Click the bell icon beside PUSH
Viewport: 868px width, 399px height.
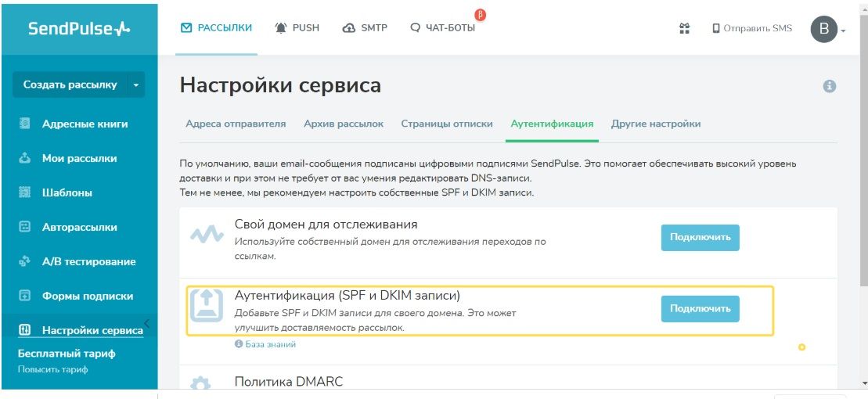[x=281, y=27]
